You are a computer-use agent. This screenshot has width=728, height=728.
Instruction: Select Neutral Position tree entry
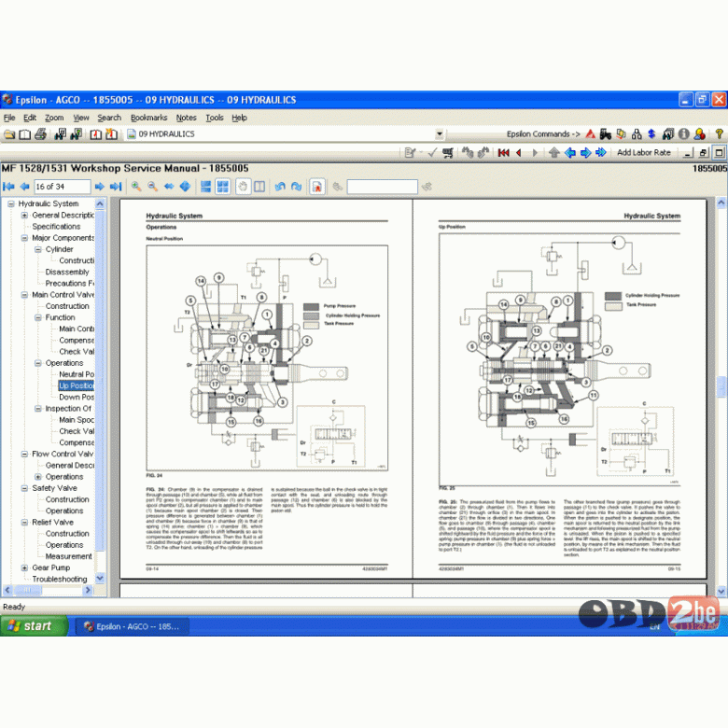pyautogui.click(x=77, y=374)
